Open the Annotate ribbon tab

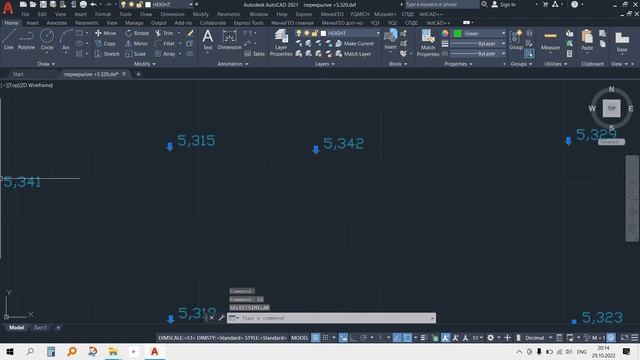(x=57, y=23)
